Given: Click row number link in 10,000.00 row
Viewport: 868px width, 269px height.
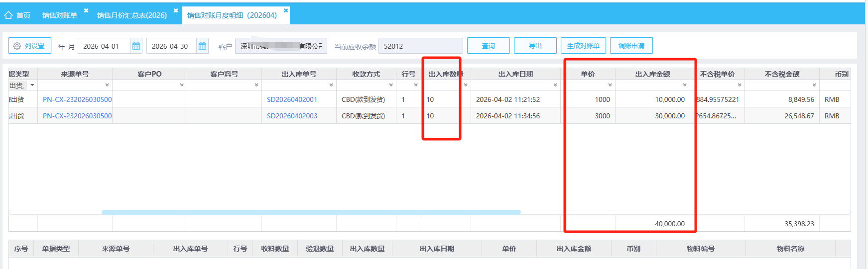Looking at the screenshot, I should (x=403, y=99).
